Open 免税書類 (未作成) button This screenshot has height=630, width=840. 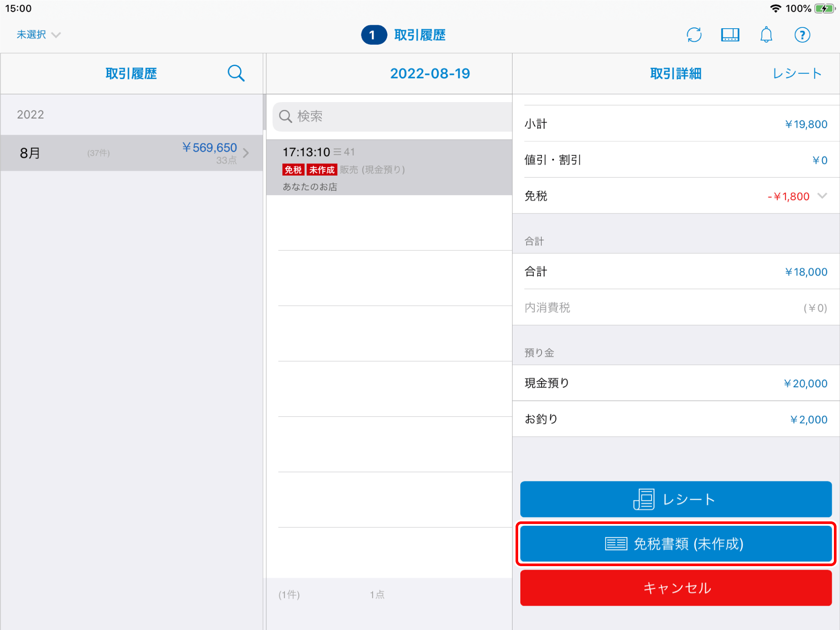pos(676,544)
